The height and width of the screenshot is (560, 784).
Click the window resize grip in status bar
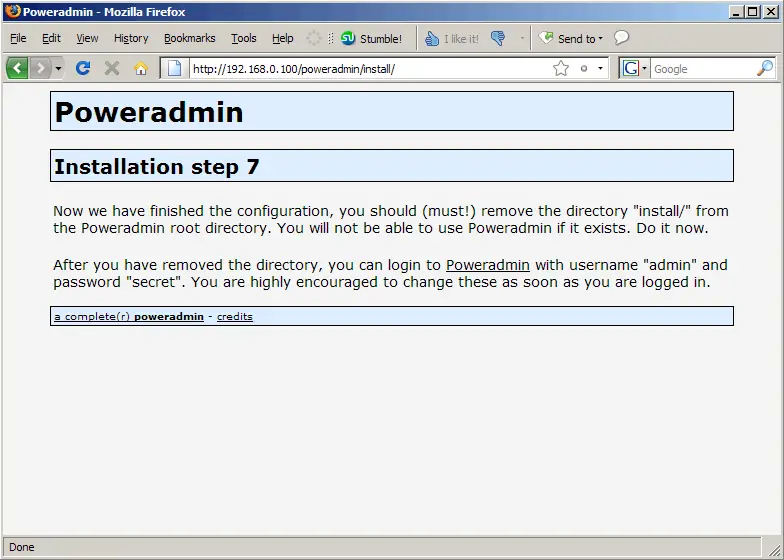(773, 548)
